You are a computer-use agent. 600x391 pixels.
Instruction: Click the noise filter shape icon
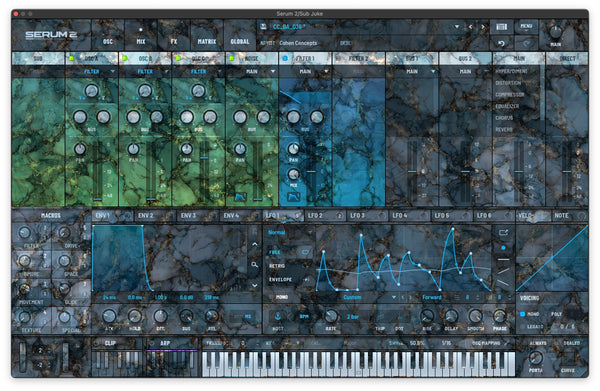tap(240, 197)
